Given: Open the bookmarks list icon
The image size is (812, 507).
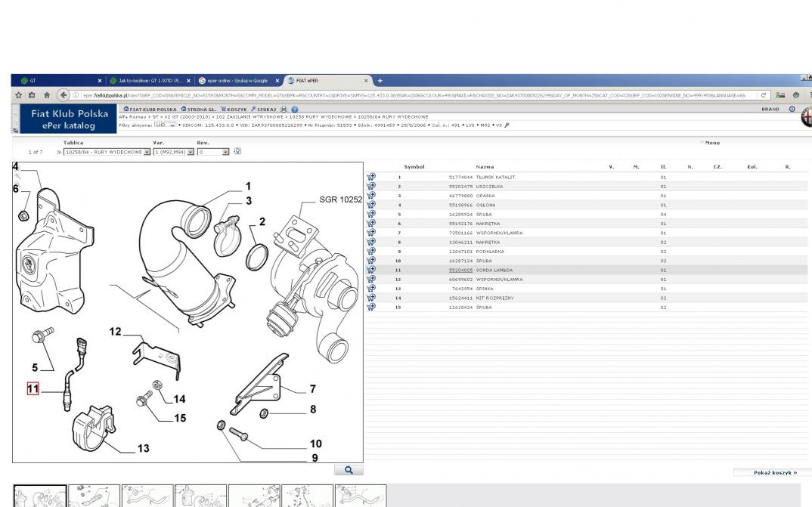Looking at the screenshot, I should [32, 95].
